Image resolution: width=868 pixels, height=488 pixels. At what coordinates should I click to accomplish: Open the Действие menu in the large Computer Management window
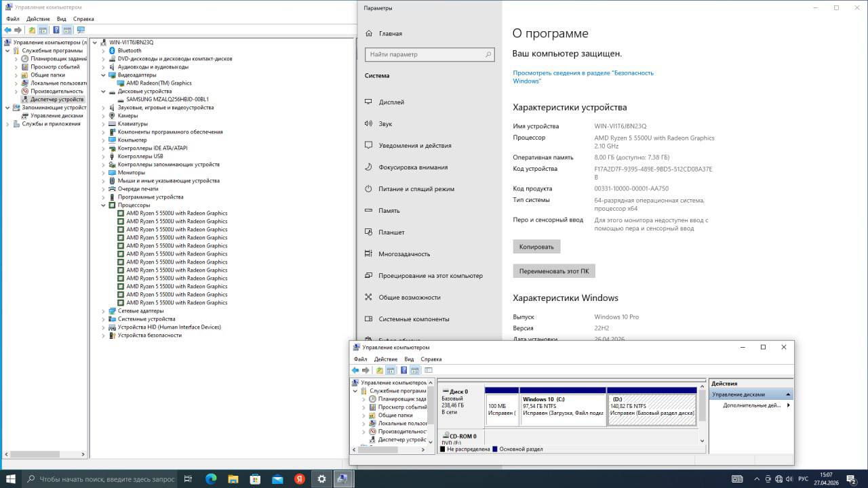coord(39,19)
